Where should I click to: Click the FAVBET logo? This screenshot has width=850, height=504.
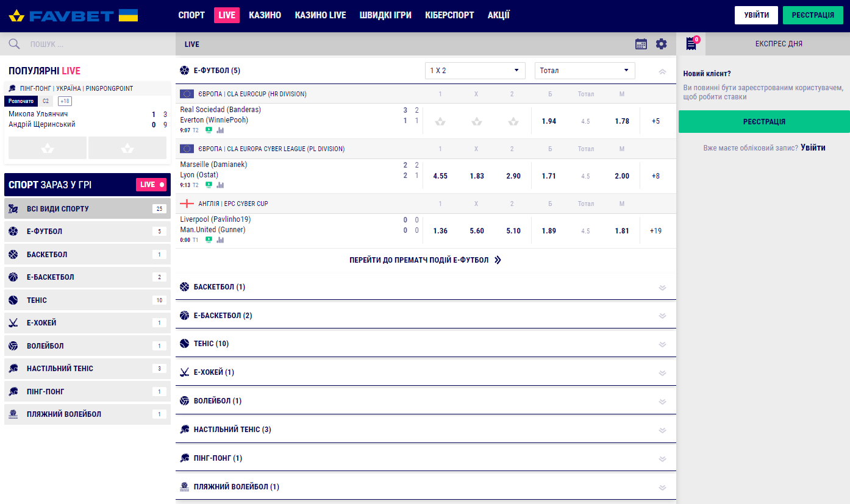coord(73,15)
